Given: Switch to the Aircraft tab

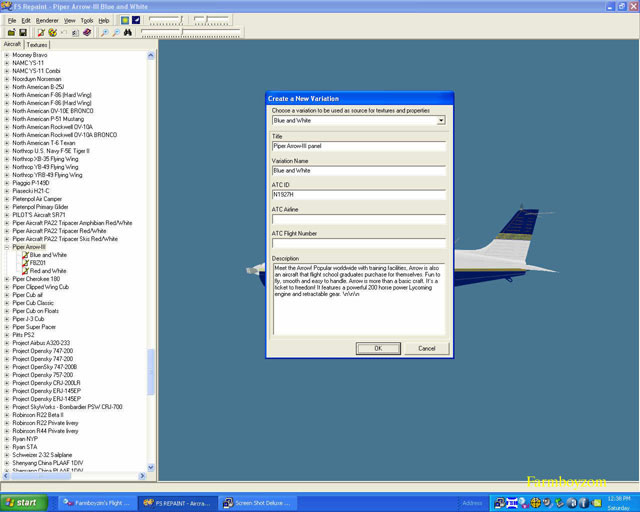Looking at the screenshot, I should 12,44.
